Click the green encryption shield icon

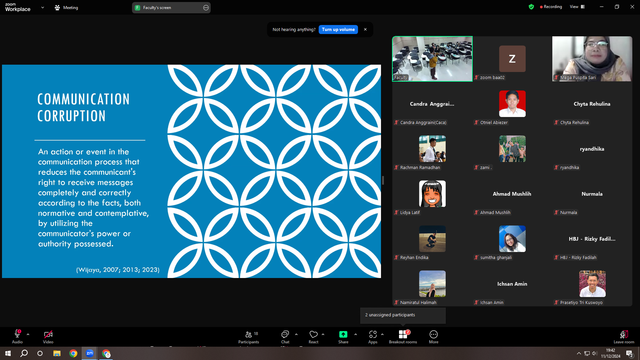[531, 7]
